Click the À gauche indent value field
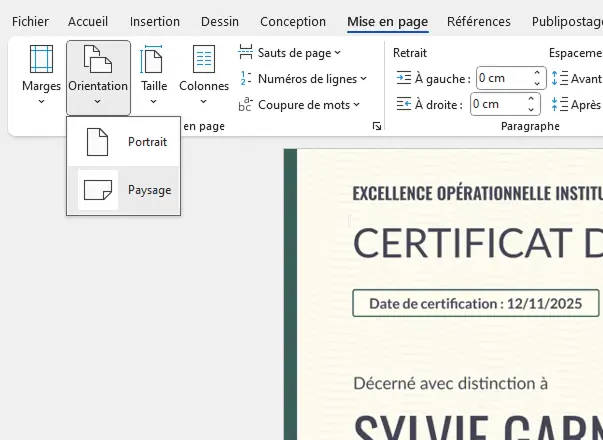 click(x=503, y=78)
